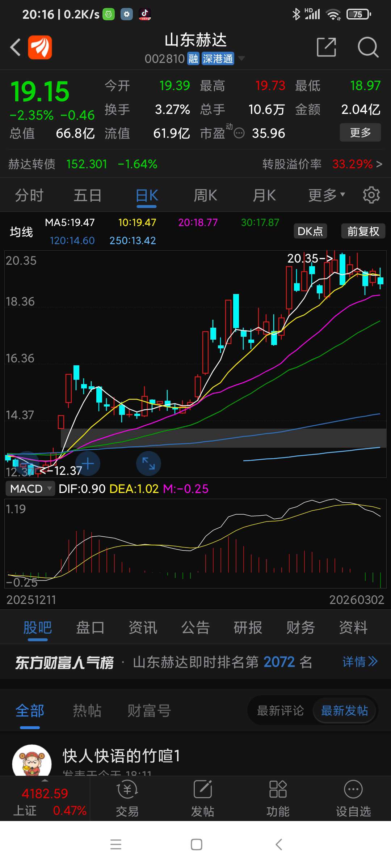
Task: Open the search magnifier icon
Action: (x=368, y=47)
